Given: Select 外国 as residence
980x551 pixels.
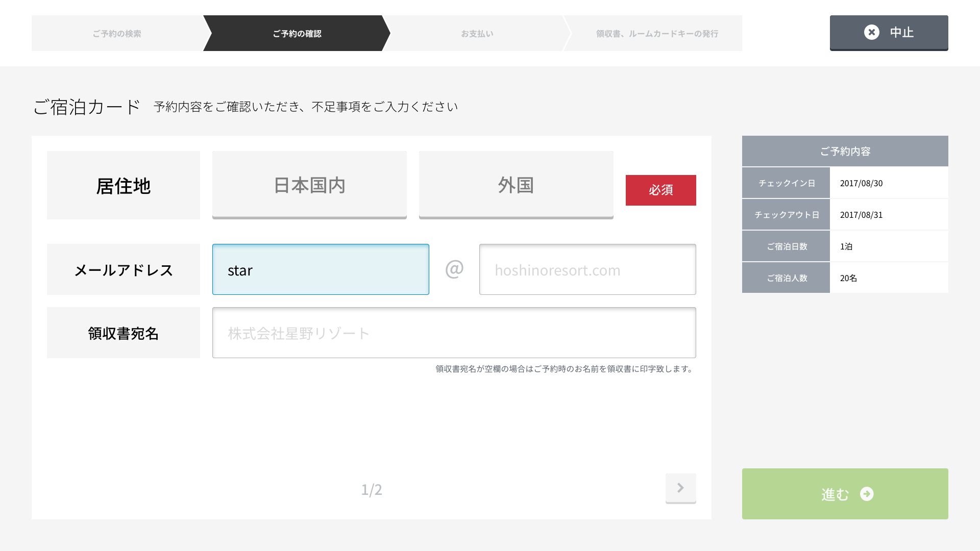Looking at the screenshot, I should coord(516,185).
